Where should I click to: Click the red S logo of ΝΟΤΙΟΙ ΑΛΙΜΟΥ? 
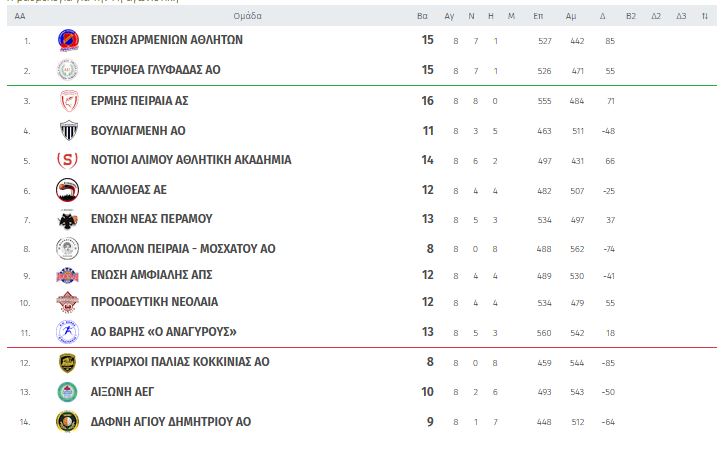point(67,160)
